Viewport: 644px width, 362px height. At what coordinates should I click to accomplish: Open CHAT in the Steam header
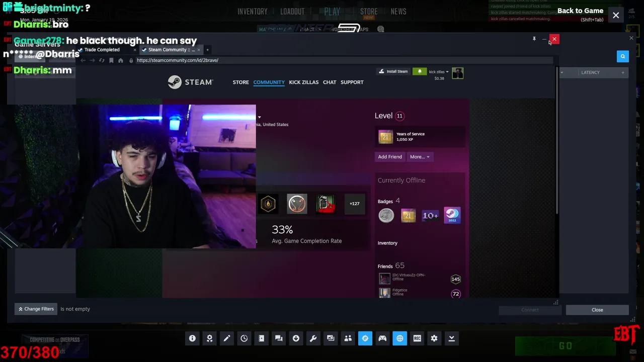[330, 82]
